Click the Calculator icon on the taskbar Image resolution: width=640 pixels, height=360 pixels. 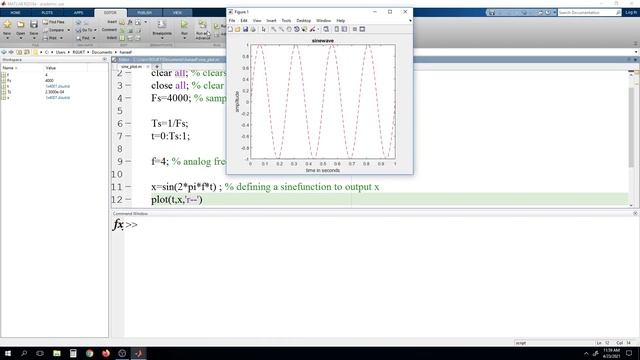coord(73,353)
